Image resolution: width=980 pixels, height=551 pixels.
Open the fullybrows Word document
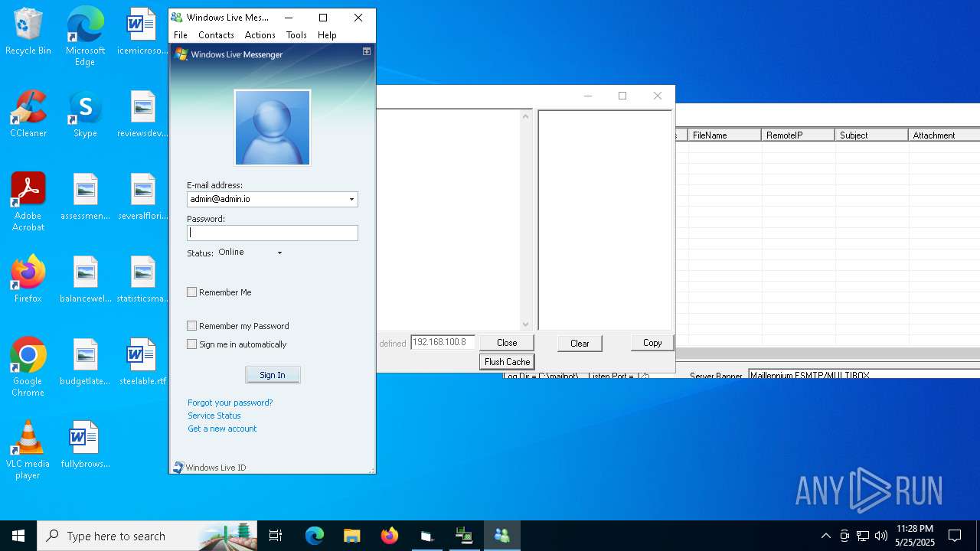click(x=85, y=445)
